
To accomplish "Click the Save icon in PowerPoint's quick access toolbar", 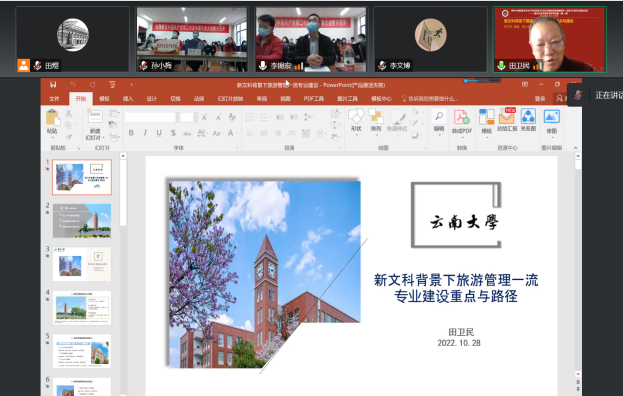I will pos(53,84).
